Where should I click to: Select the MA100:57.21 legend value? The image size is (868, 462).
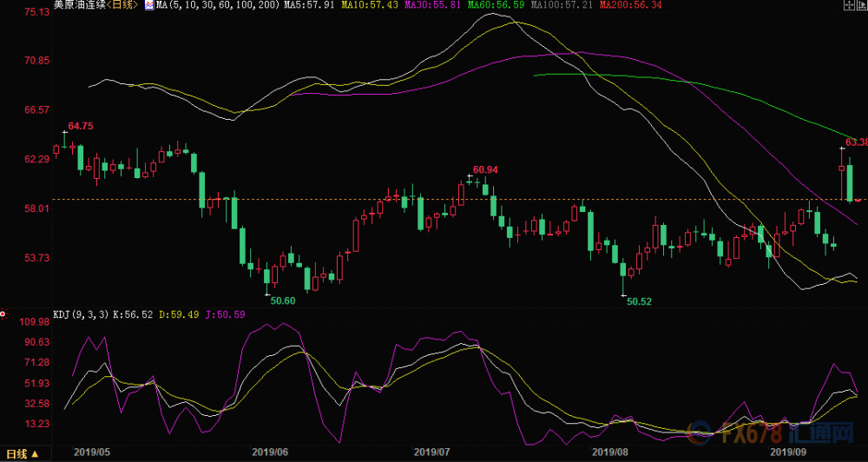coord(562,5)
